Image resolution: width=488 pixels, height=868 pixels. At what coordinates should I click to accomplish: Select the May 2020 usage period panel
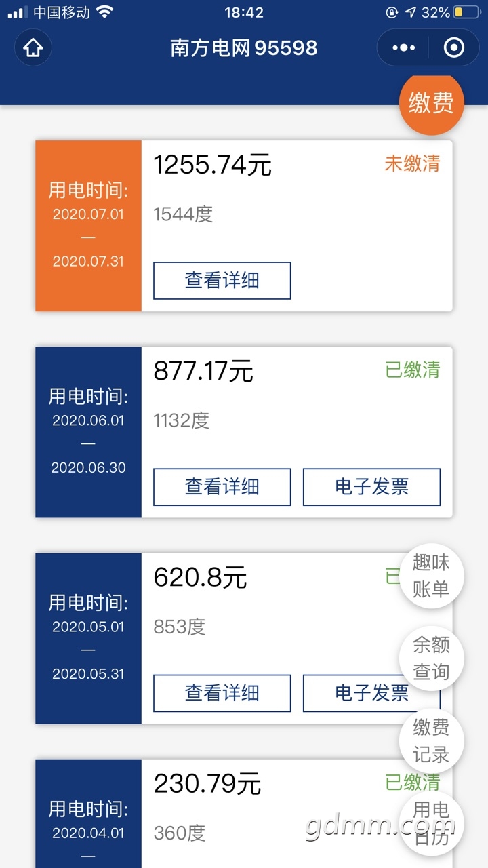(x=88, y=638)
